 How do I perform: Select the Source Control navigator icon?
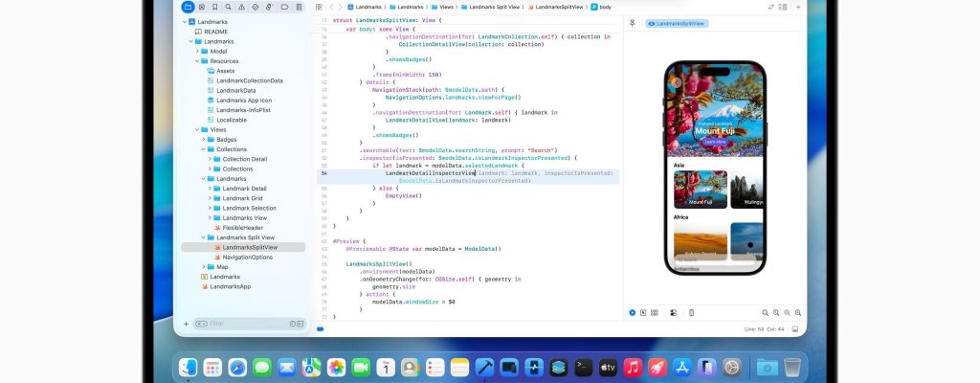[200, 7]
